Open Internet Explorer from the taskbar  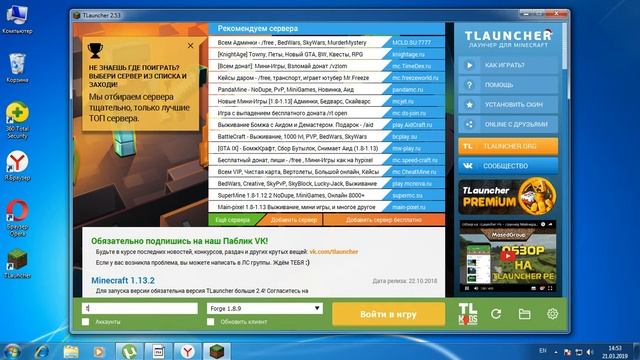click(42, 351)
